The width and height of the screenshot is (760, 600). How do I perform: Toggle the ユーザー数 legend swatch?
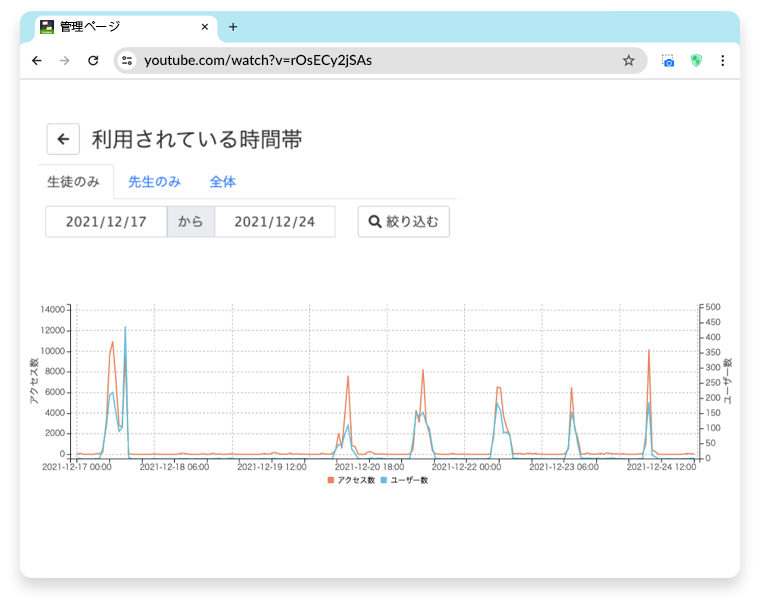pos(384,480)
